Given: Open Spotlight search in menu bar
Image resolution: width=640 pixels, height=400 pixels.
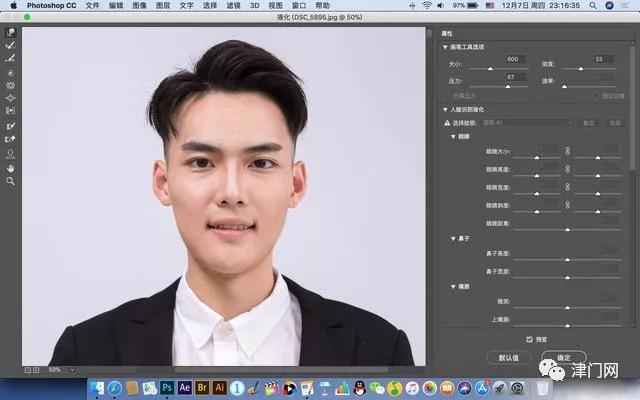Looking at the screenshot, I should 593,5.
